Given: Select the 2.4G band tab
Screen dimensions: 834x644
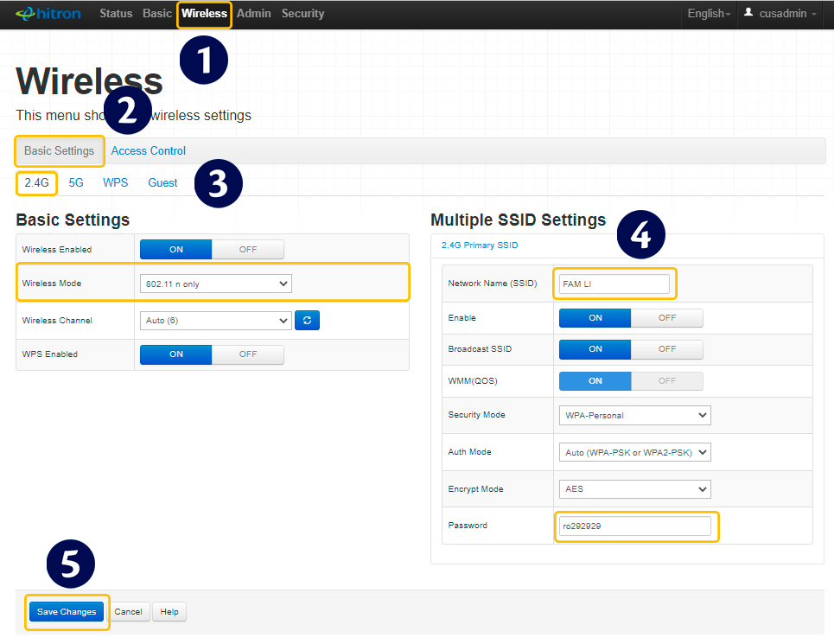Looking at the screenshot, I should click(x=36, y=183).
